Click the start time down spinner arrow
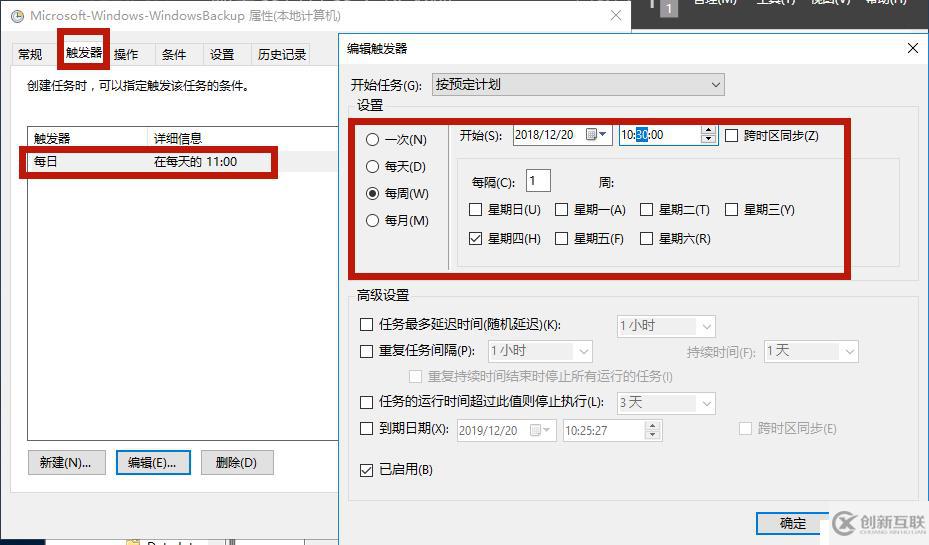929x545 pixels. coord(708,140)
